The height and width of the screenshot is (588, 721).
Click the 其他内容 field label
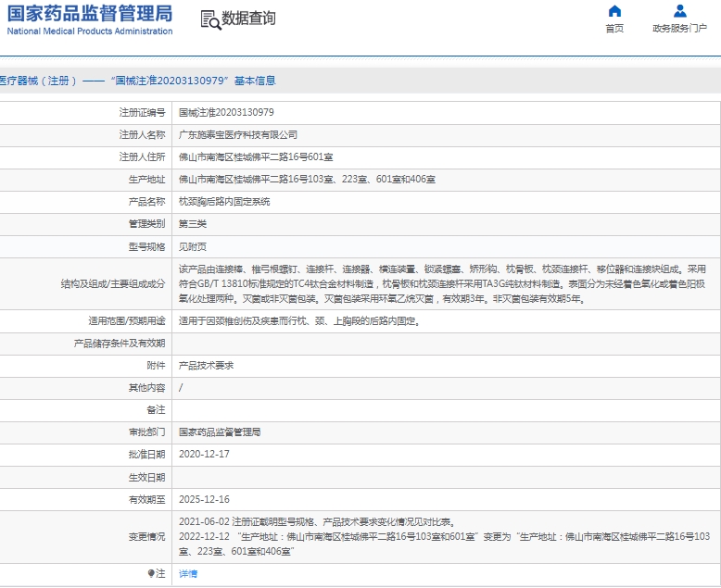point(146,388)
